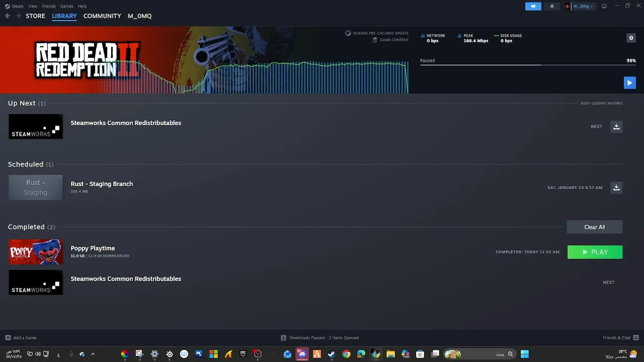The image size is (644, 362).
Task: Click the Rust - Staging thumbnail
Action: click(36, 188)
